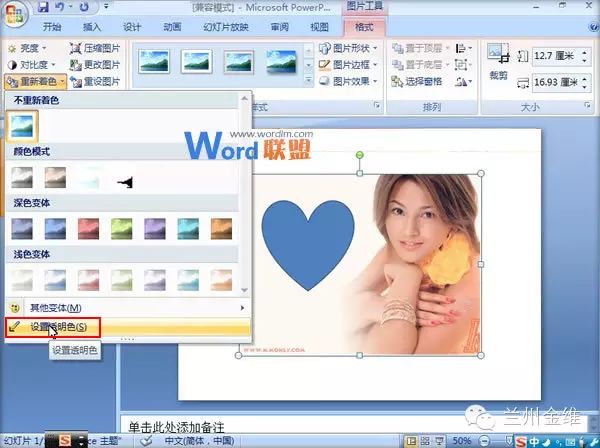
Task: Open the help question mark icon
Action: pyautogui.click(x=593, y=27)
